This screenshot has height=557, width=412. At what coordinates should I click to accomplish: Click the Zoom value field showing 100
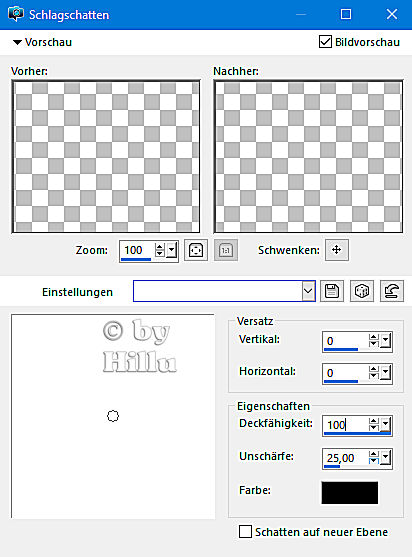pyautogui.click(x=137, y=250)
